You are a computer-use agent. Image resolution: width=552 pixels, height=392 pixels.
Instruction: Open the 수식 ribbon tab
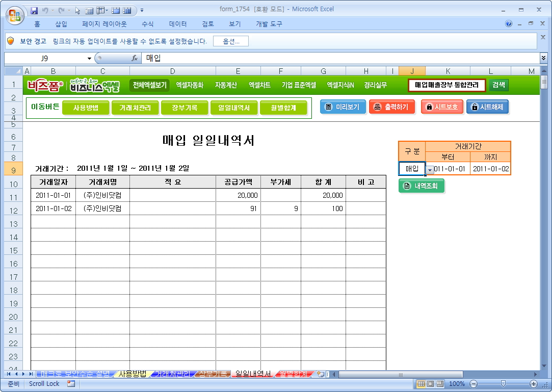pos(147,24)
